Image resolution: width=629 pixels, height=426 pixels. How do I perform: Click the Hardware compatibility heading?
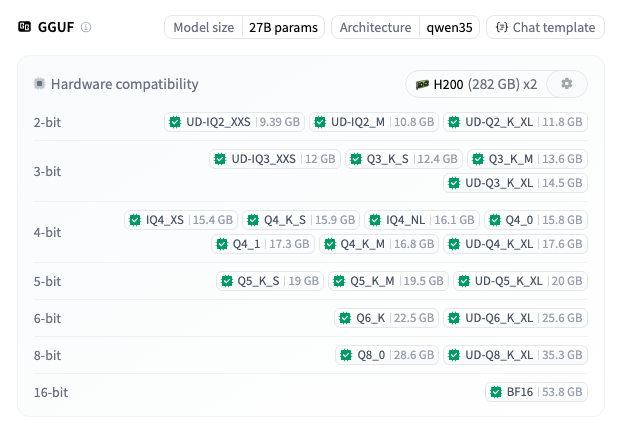click(x=125, y=84)
